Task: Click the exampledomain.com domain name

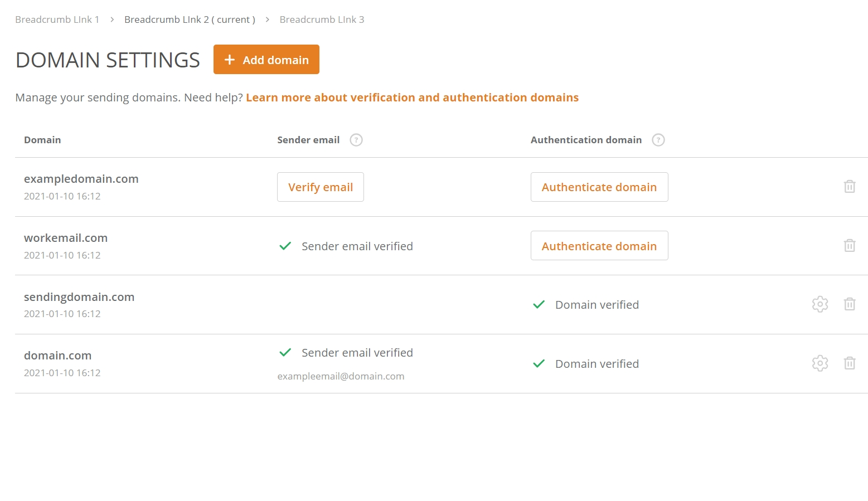Action: coord(81,179)
